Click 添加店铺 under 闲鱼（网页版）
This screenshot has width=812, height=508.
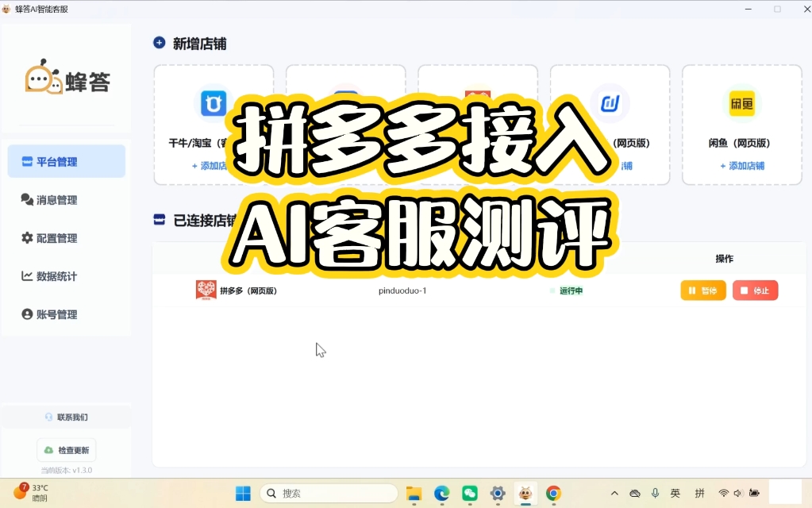point(742,166)
